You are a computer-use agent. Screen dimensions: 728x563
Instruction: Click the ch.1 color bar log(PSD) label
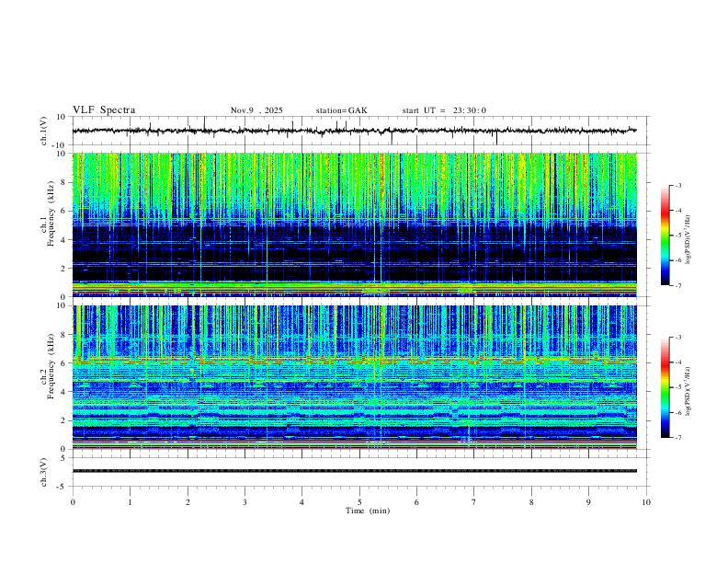[x=688, y=240]
